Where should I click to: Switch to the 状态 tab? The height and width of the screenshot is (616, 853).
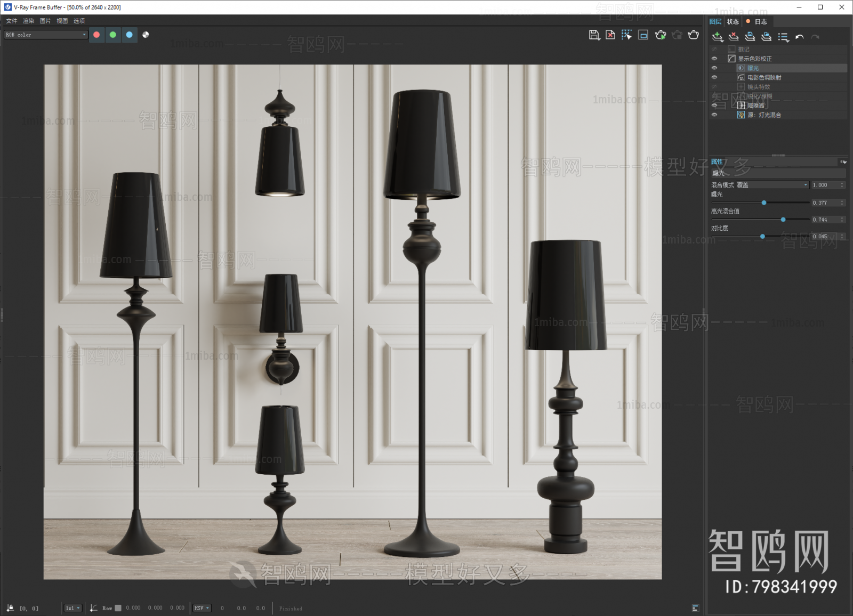[x=733, y=22]
